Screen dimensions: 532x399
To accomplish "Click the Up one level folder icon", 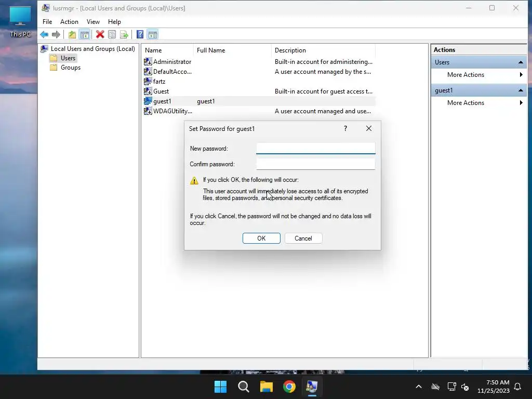I will (x=72, y=34).
